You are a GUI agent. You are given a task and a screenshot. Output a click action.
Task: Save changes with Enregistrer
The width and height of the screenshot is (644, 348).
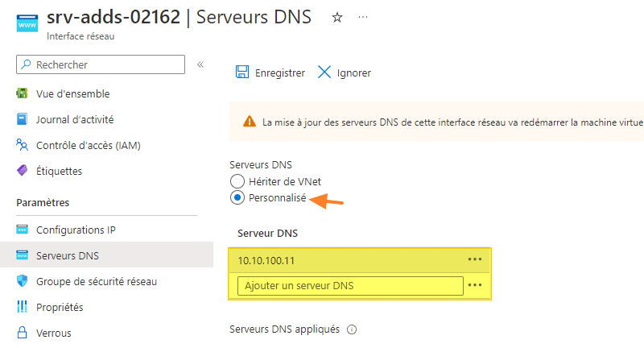coord(270,72)
